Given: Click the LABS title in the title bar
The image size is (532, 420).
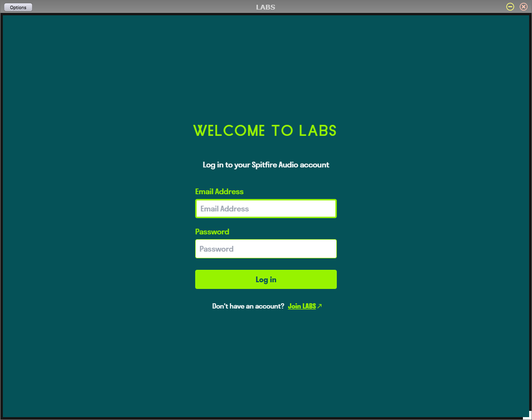Looking at the screenshot, I should (266, 7).
